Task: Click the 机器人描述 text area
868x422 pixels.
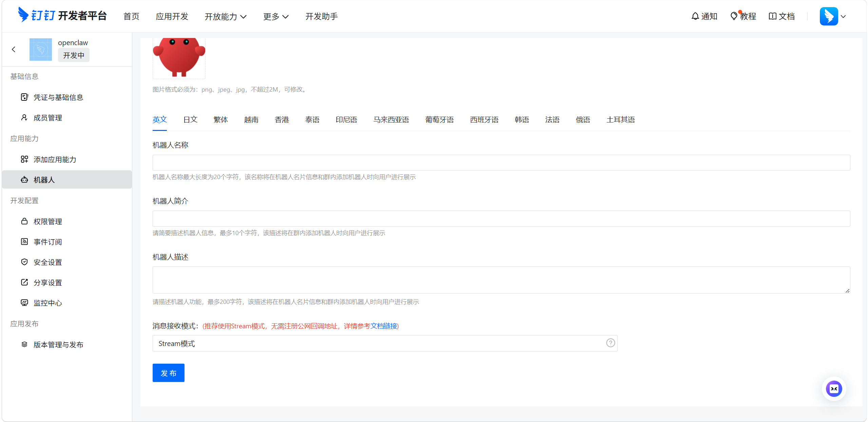Action: (501, 280)
